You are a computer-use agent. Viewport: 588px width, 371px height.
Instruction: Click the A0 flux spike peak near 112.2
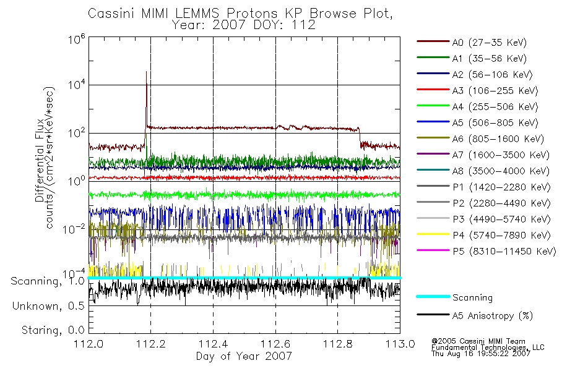146,72
